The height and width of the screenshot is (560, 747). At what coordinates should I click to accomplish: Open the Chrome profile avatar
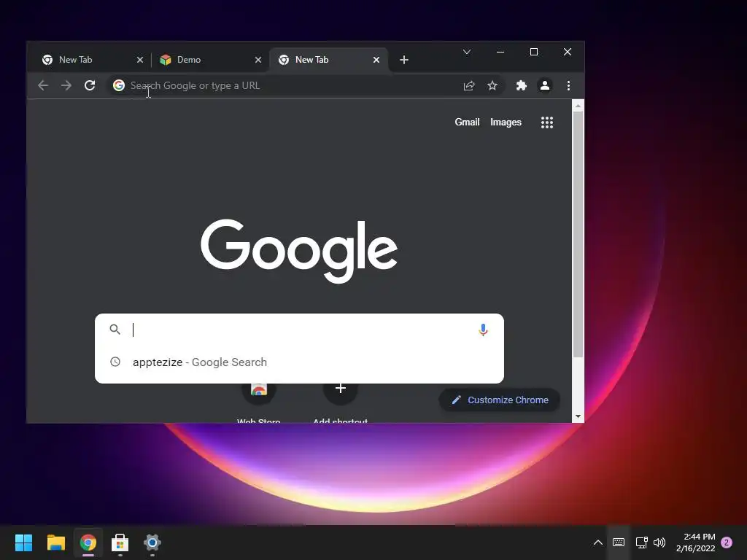pos(544,85)
